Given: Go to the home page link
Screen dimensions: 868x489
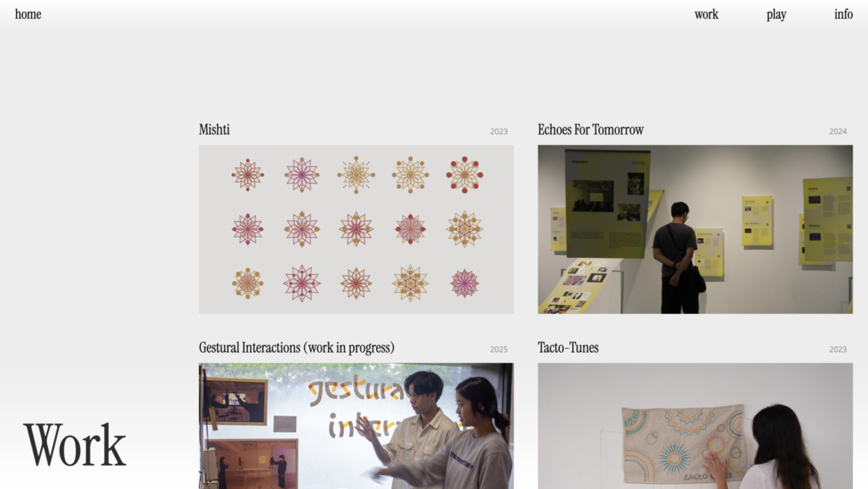Looking at the screenshot, I should [x=28, y=14].
